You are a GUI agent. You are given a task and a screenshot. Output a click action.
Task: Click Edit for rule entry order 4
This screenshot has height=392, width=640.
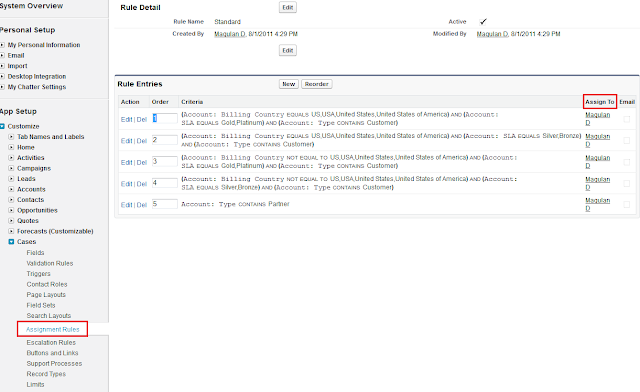click(127, 184)
